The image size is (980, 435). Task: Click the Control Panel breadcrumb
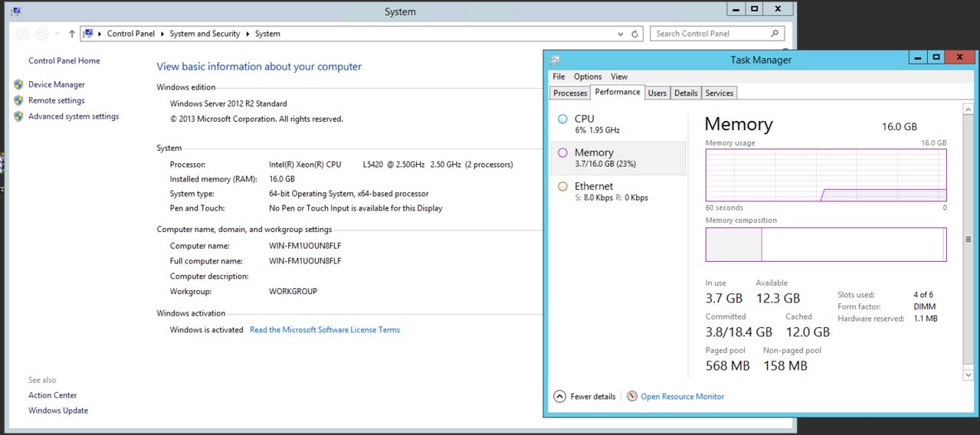131,34
